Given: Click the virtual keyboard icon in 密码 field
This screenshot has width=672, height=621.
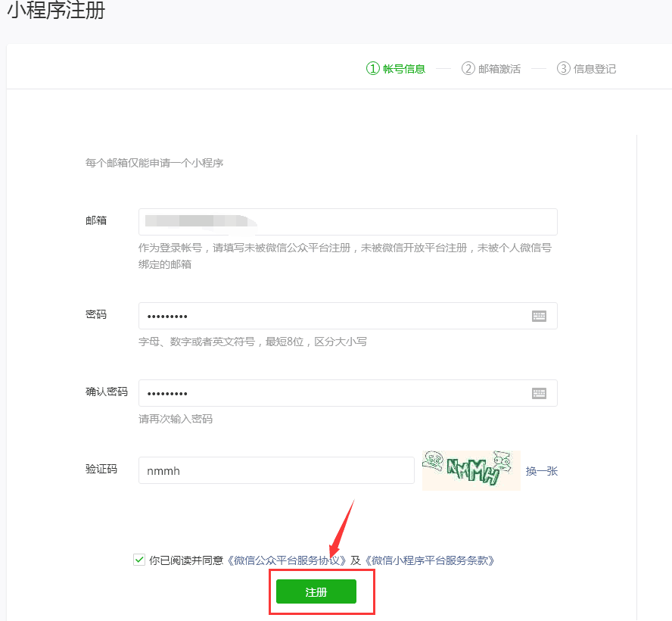Looking at the screenshot, I should coord(539,316).
